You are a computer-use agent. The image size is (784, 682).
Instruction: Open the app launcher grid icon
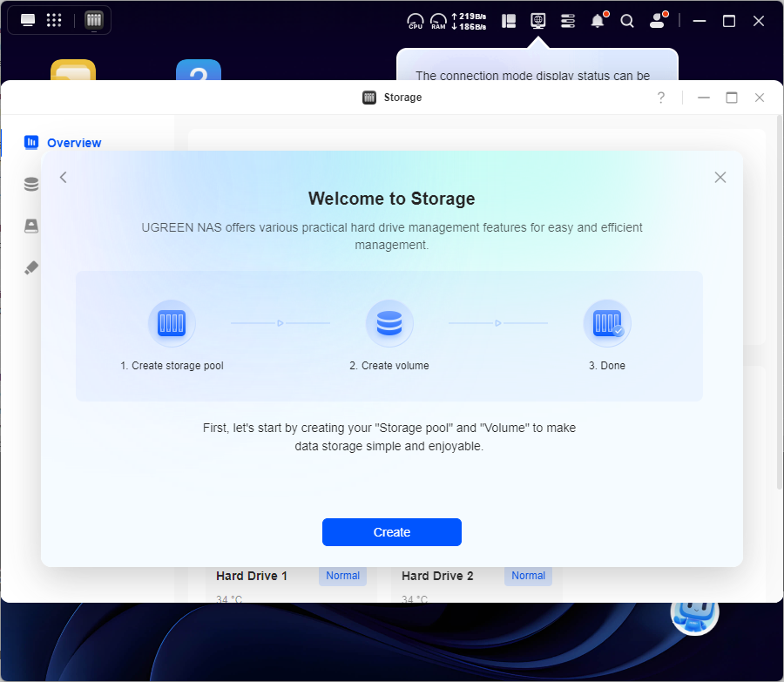54,20
